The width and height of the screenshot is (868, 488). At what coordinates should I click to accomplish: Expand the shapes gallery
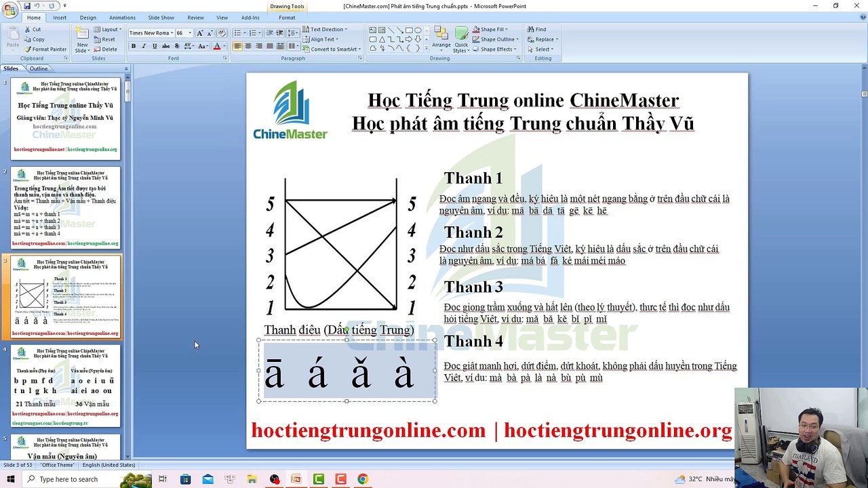point(427,49)
